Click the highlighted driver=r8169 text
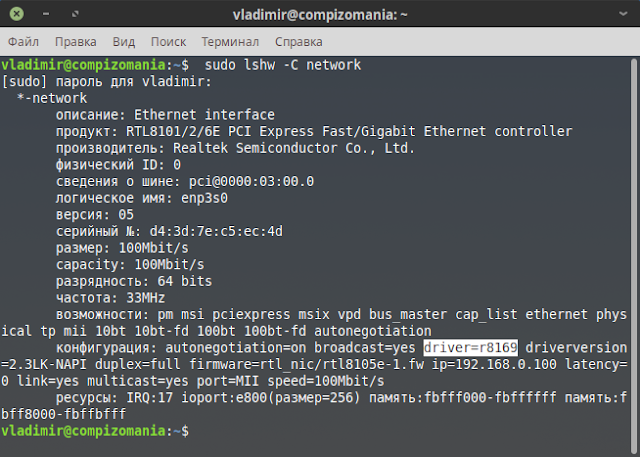Image resolution: width=640 pixels, height=457 pixels. 471,348
